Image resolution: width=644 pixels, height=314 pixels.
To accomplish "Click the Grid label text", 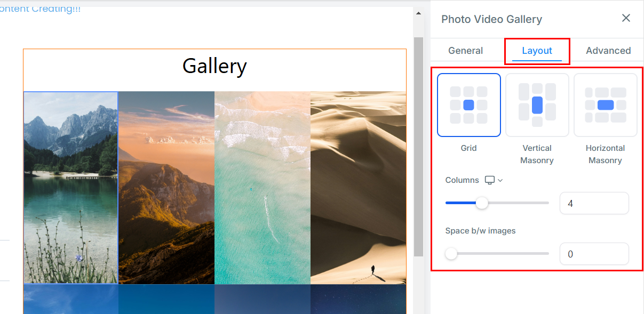I will point(468,148).
